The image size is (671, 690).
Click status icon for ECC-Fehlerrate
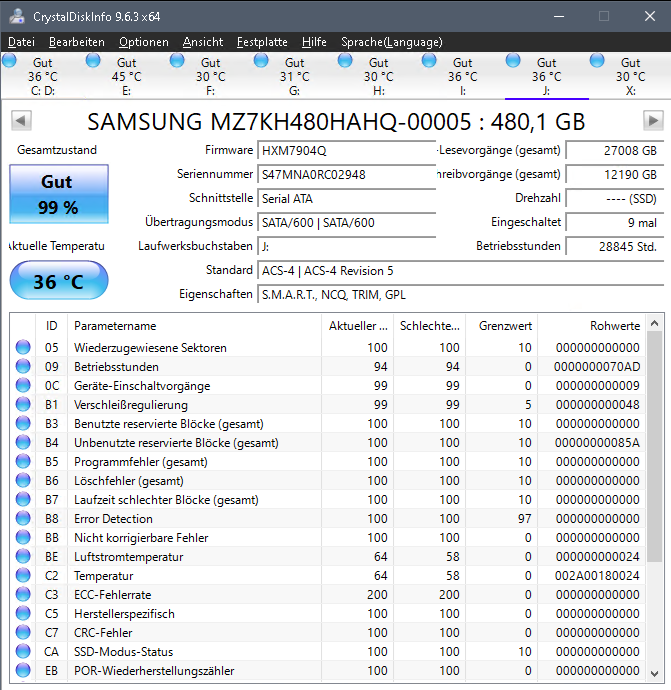(x=23, y=594)
